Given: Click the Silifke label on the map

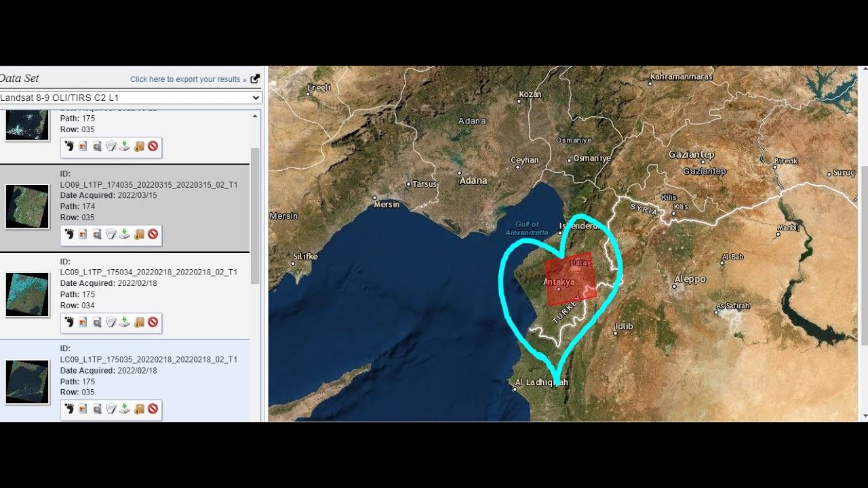Looking at the screenshot, I should click(305, 256).
